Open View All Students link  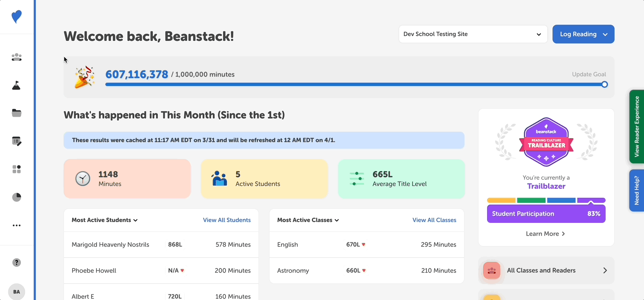pyautogui.click(x=227, y=220)
